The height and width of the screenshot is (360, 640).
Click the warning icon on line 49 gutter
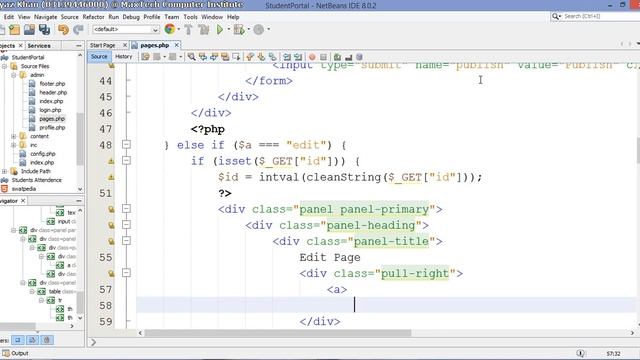pos(111,161)
